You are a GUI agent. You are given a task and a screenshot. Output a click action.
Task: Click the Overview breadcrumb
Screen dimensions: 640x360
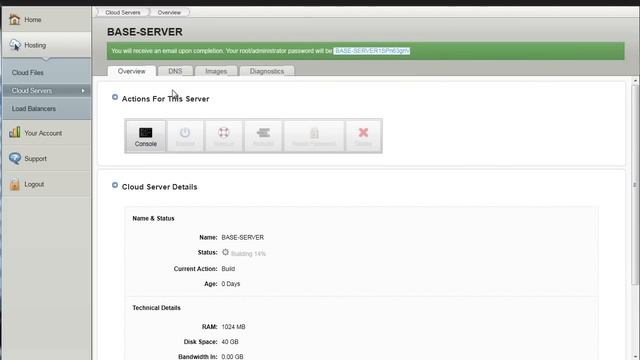(x=169, y=13)
